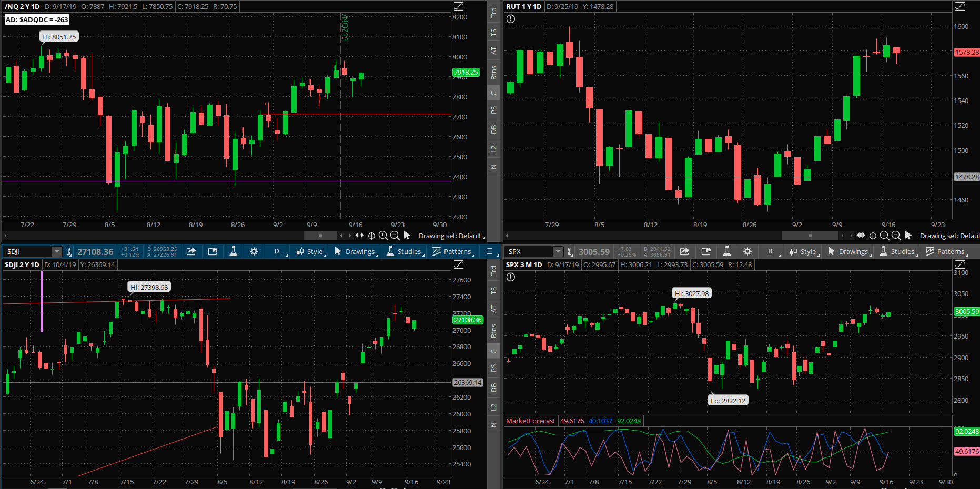Click the chart mode icon on /NQ chart
Image resolution: width=980 pixels, height=489 pixels.
pos(459,6)
